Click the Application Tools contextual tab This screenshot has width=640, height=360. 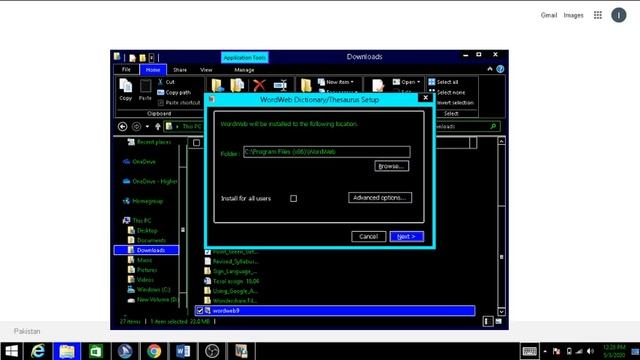[244, 58]
